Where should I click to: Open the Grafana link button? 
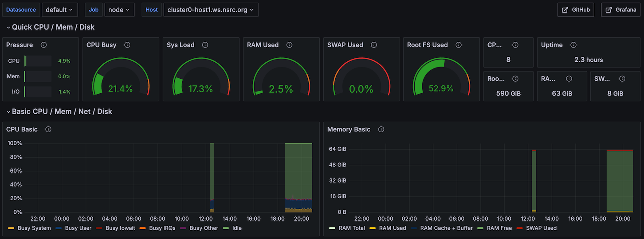point(620,10)
